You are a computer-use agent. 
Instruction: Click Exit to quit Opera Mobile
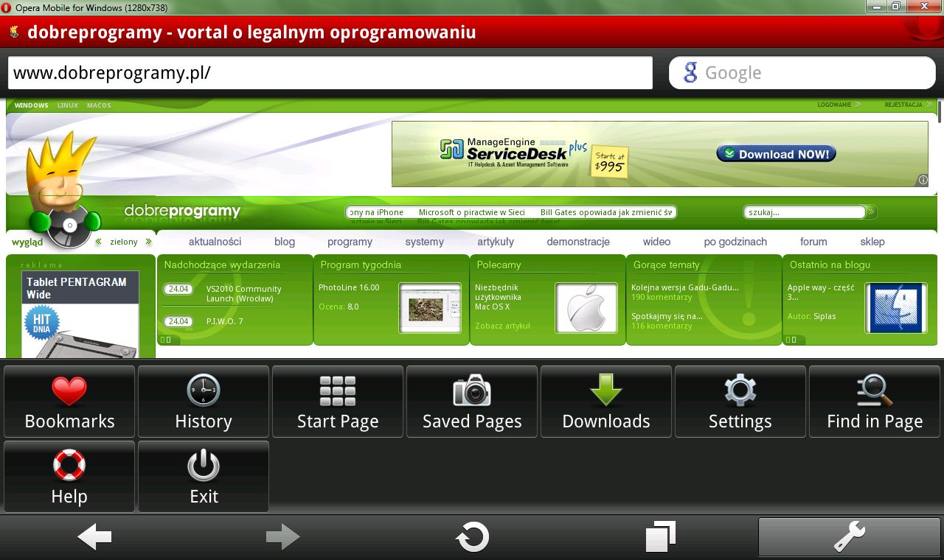(x=204, y=477)
